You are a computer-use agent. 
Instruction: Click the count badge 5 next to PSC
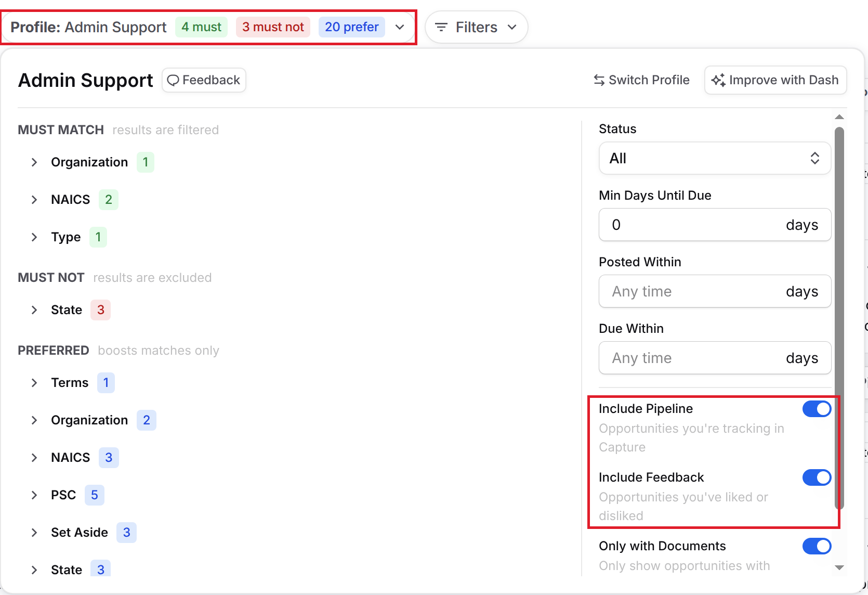point(95,495)
